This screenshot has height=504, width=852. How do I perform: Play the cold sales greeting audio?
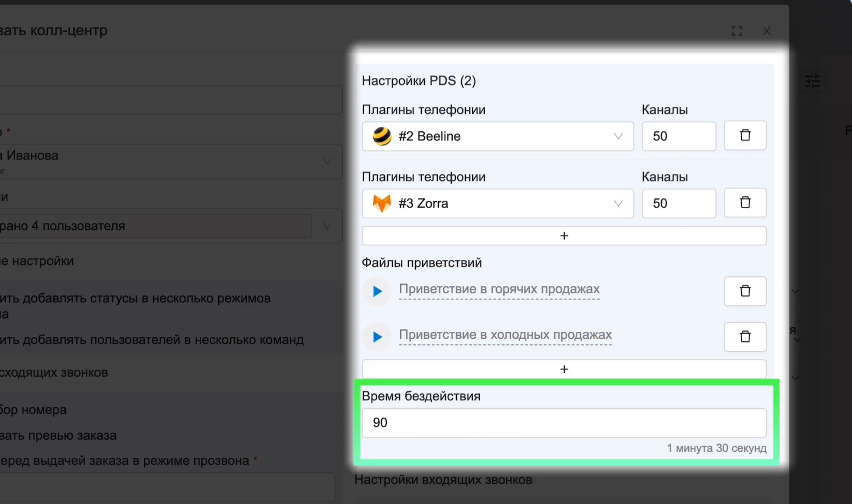coord(377,337)
